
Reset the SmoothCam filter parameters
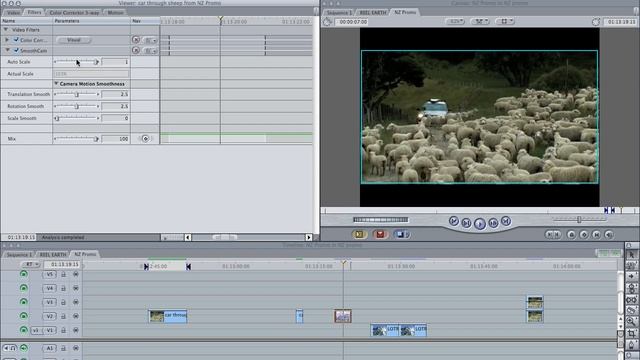coord(136,50)
